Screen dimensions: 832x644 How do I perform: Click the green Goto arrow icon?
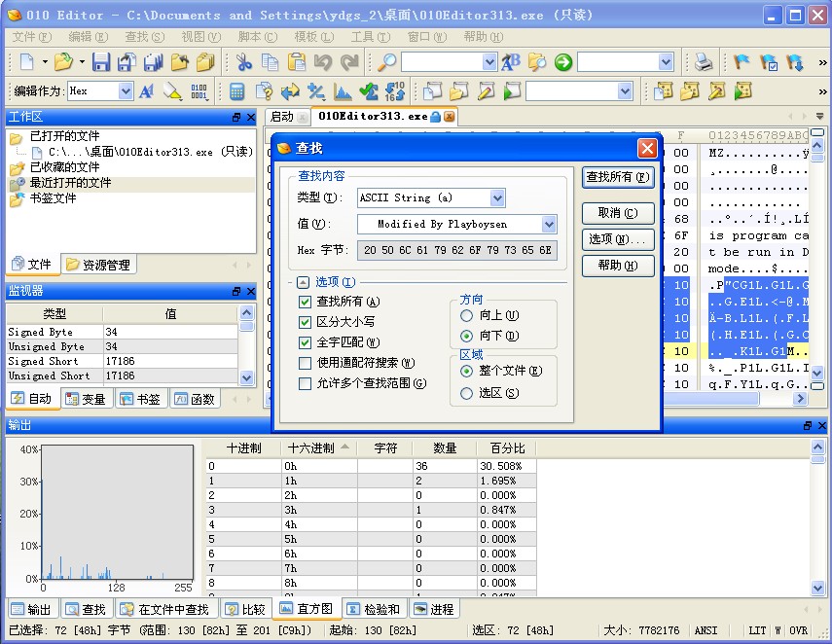563,62
